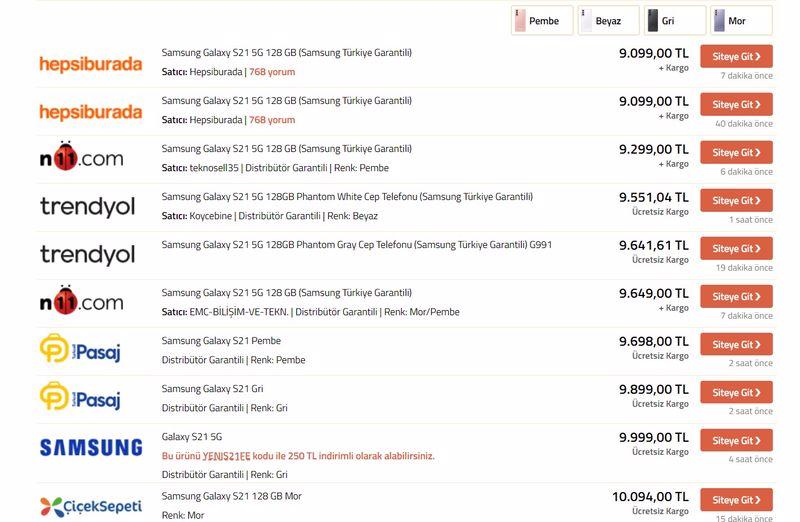Viewport: 800px width, 522px height.
Task: Select the Gri color option
Action: pyautogui.click(x=675, y=21)
